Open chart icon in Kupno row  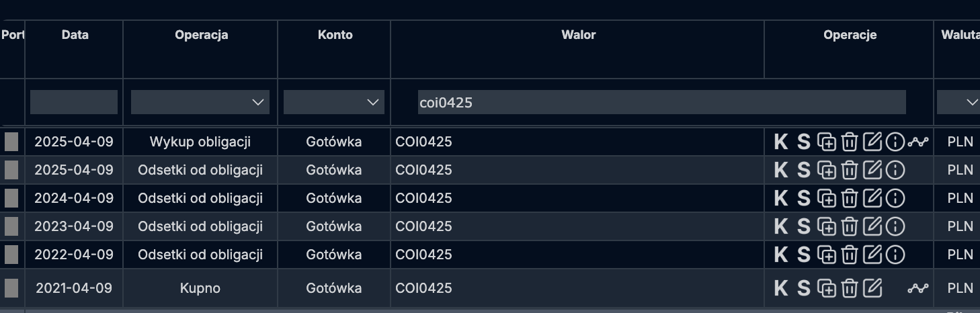point(917,288)
